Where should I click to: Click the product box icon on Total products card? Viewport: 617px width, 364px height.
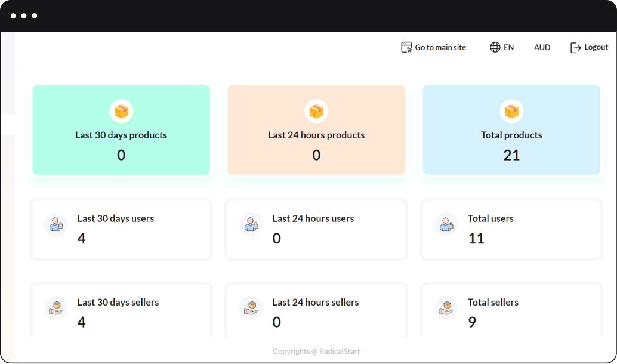pos(511,111)
